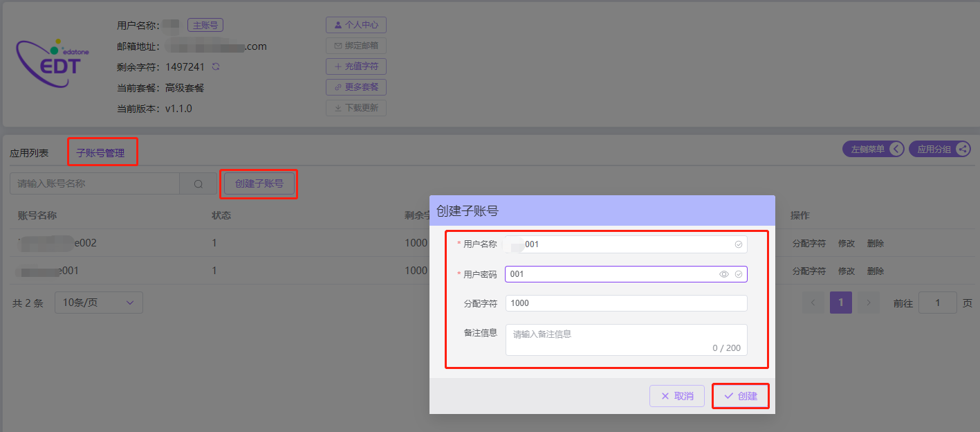Select the 子账号管理 tab

(x=101, y=153)
